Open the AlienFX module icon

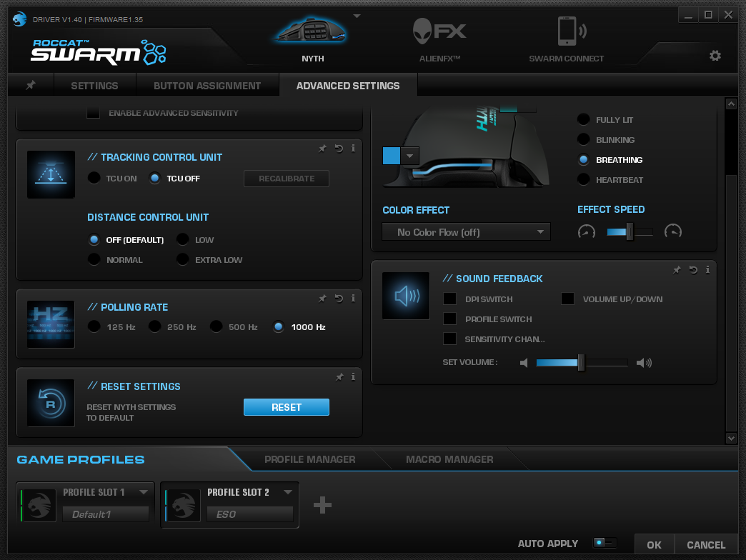click(439, 31)
